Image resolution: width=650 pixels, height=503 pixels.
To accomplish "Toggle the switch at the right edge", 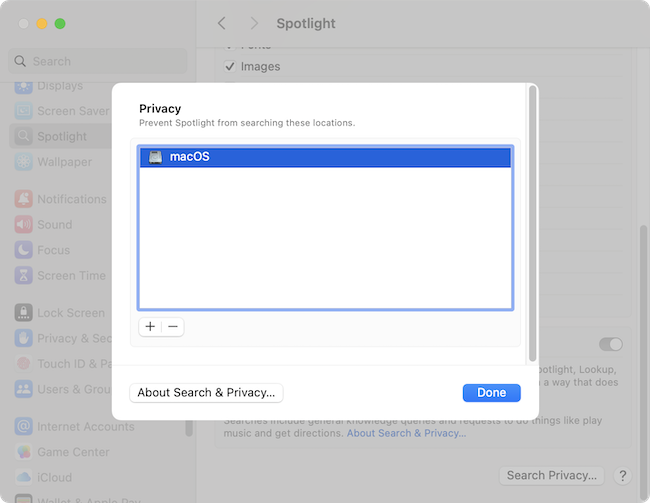I will [x=611, y=344].
